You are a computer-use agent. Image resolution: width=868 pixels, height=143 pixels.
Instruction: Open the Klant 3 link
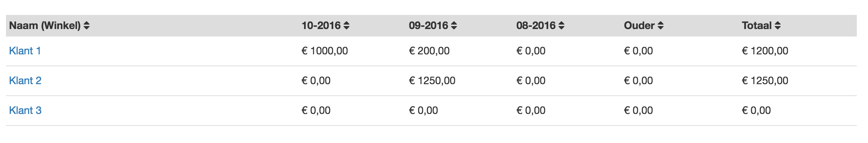[25, 111]
